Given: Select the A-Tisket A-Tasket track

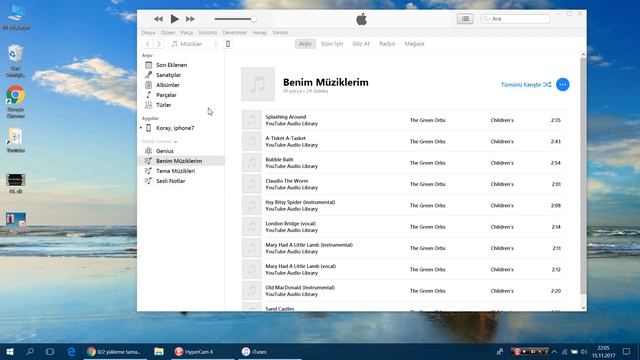Looking at the screenshot, I should pos(404,141).
